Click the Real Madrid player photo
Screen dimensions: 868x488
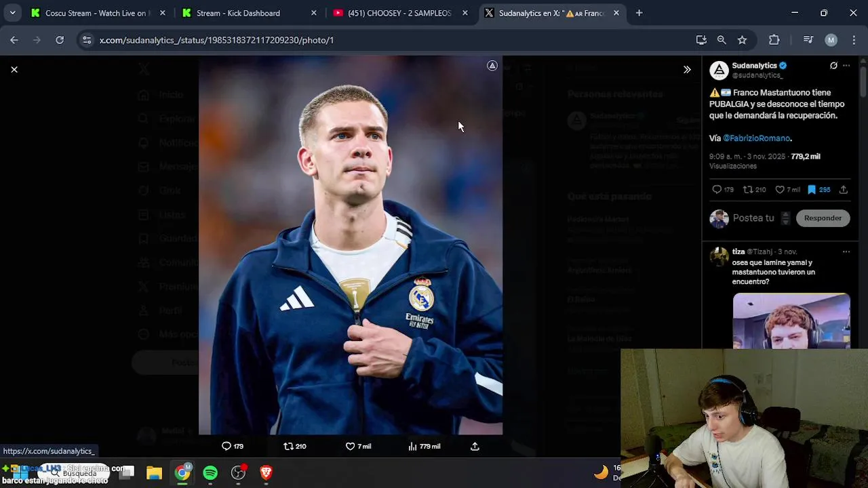pos(351,245)
